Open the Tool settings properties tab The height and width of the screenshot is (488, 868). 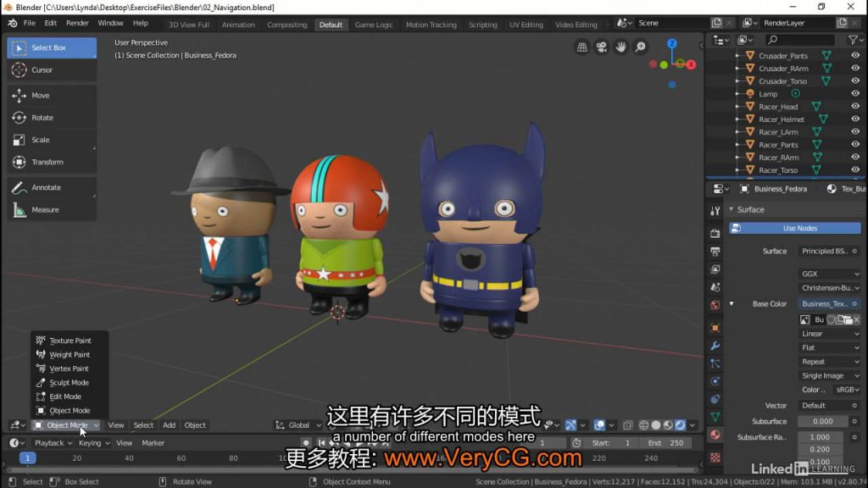coord(715,211)
